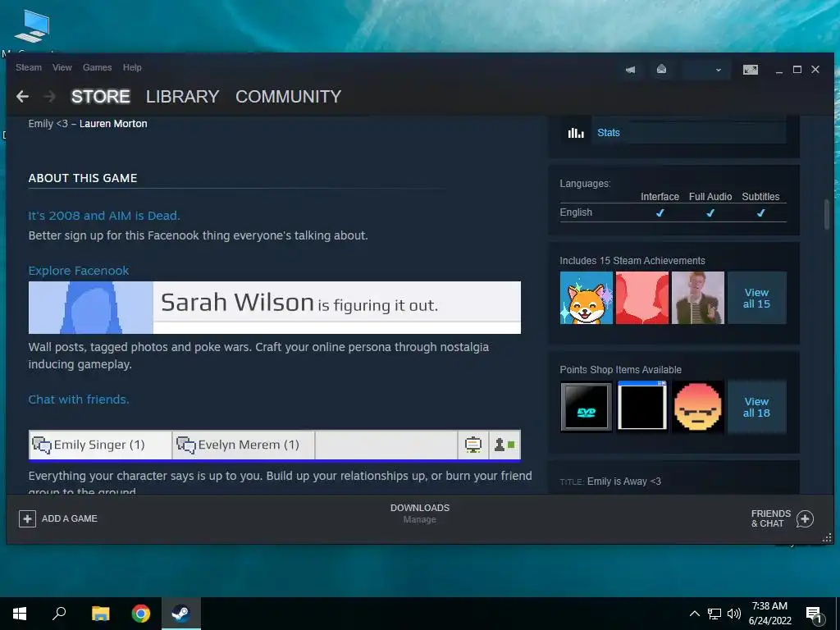Open the Games menu
The width and height of the screenshot is (840, 630).
click(x=97, y=67)
